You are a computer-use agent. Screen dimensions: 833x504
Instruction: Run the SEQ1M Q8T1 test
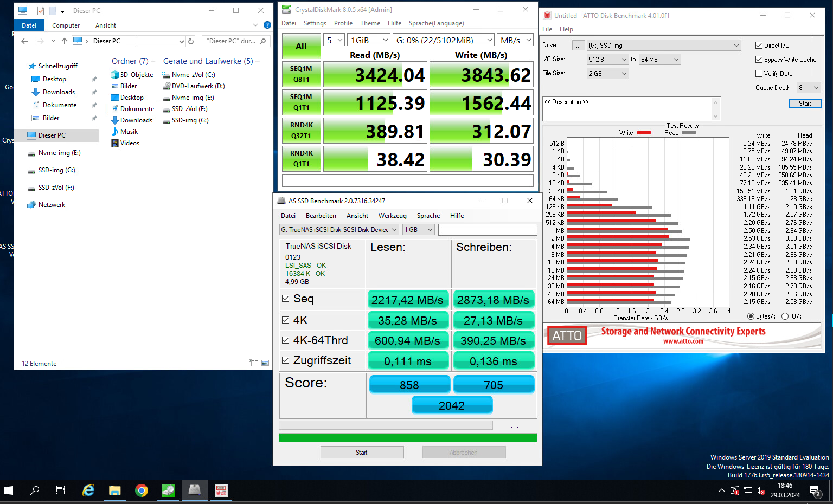[x=301, y=74]
